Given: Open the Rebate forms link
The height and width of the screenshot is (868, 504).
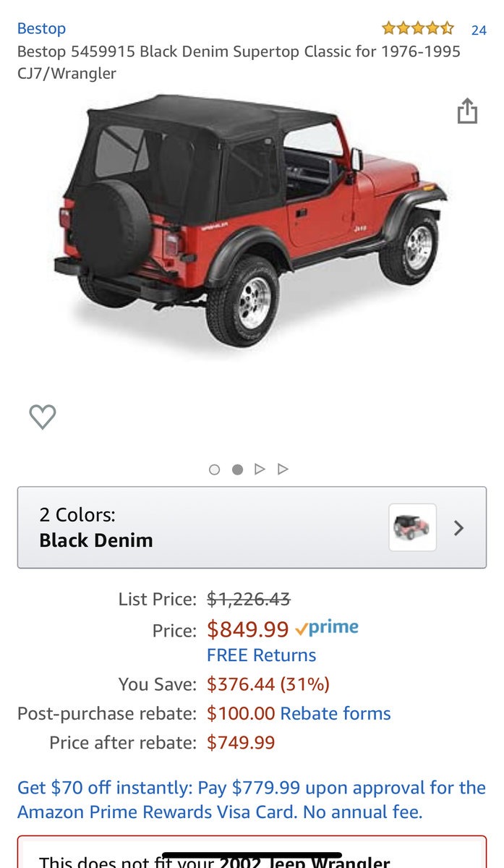Looking at the screenshot, I should click(336, 713).
